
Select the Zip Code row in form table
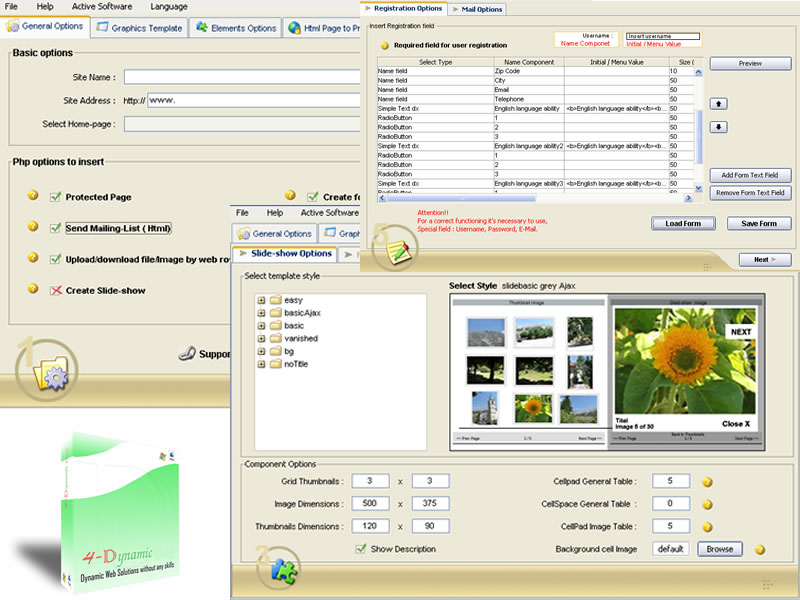pos(535,71)
